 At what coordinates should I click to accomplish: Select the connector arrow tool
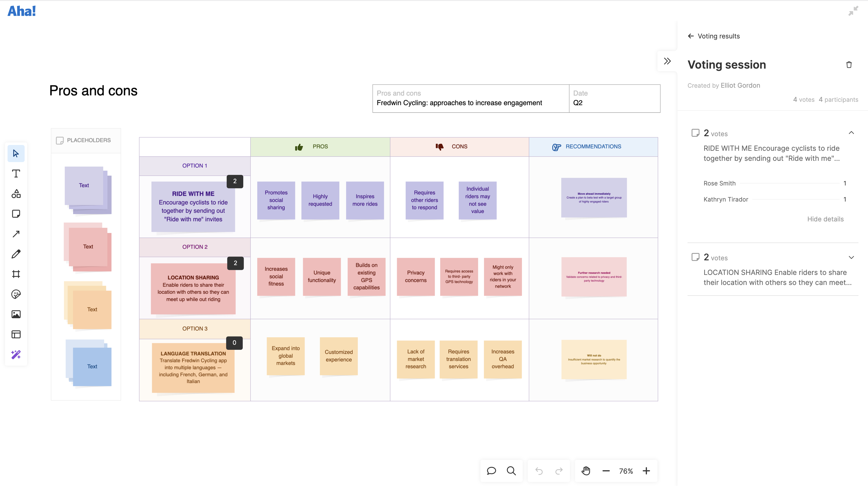coord(16,233)
